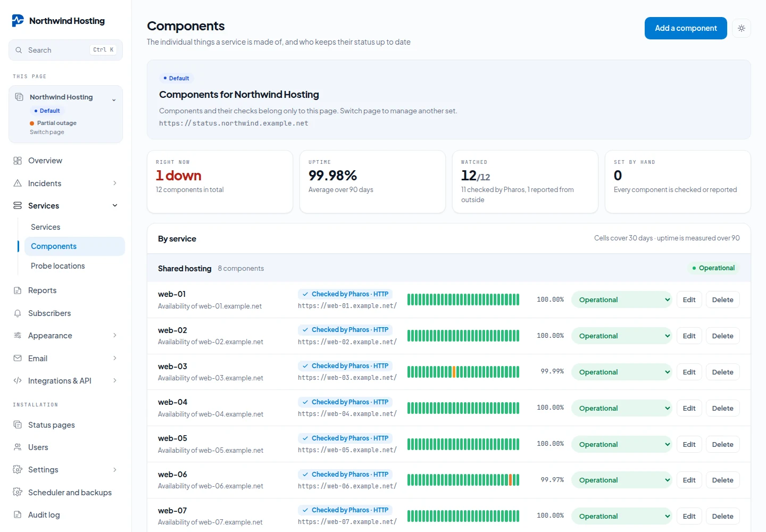
Task: Click Delete for web-04
Action: click(722, 408)
